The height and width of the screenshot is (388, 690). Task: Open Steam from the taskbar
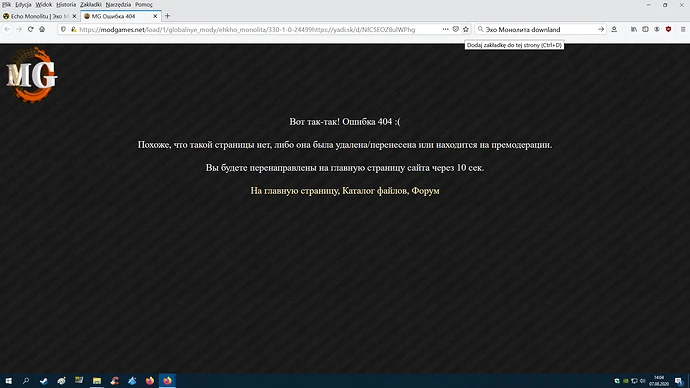(44, 381)
